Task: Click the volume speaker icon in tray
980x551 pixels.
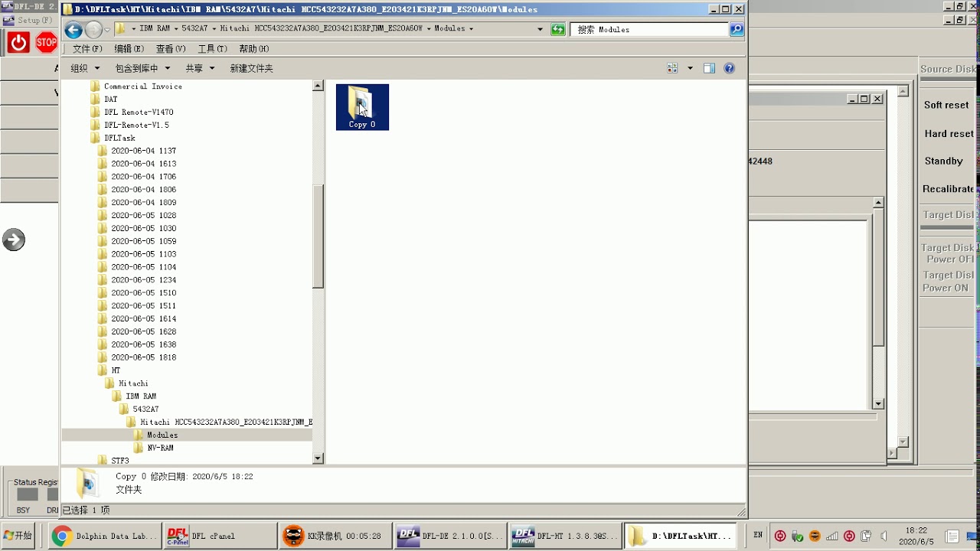Action: tap(884, 536)
